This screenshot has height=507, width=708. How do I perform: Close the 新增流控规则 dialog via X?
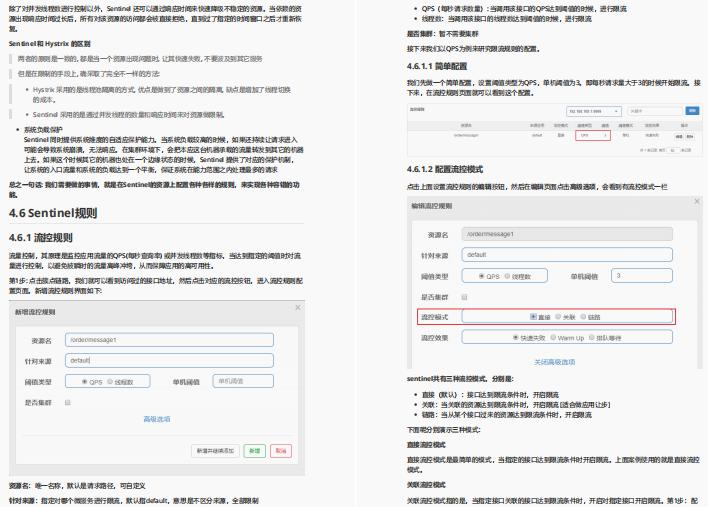pos(298,307)
